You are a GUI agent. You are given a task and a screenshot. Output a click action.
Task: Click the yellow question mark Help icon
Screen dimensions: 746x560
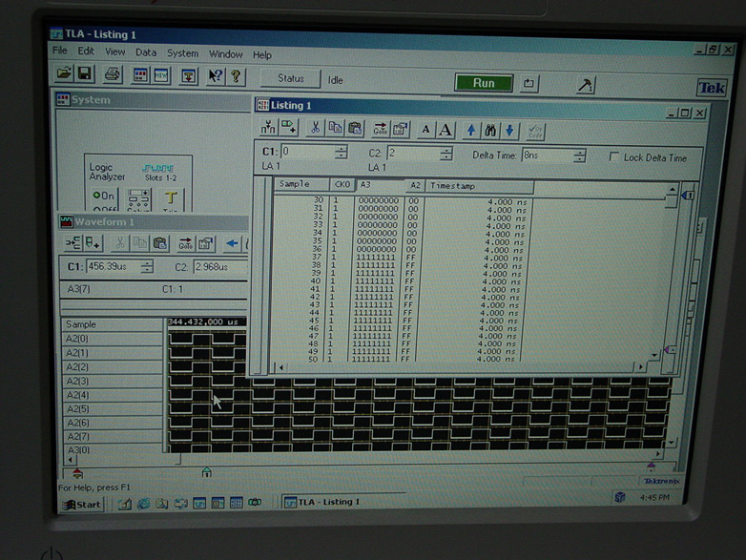click(x=236, y=76)
